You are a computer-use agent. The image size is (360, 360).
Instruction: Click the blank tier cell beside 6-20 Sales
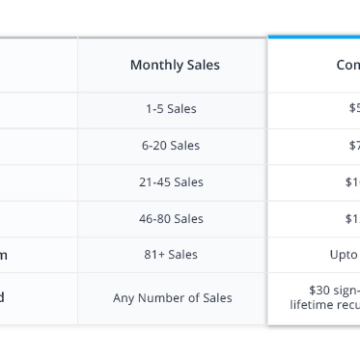[39, 147]
